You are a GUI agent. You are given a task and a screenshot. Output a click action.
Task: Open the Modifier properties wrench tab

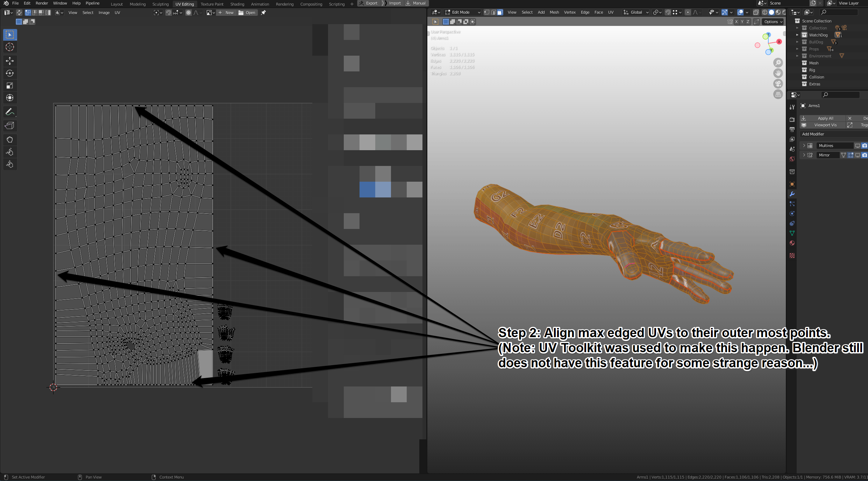point(792,194)
